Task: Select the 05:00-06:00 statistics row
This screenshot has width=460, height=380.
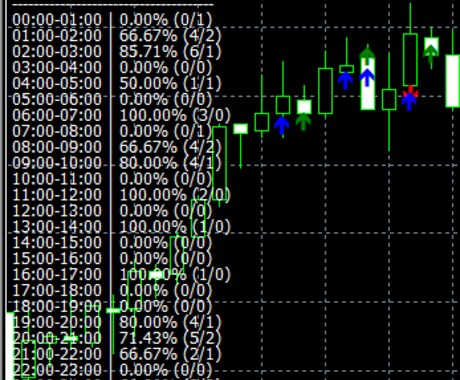Action: [x=112, y=99]
